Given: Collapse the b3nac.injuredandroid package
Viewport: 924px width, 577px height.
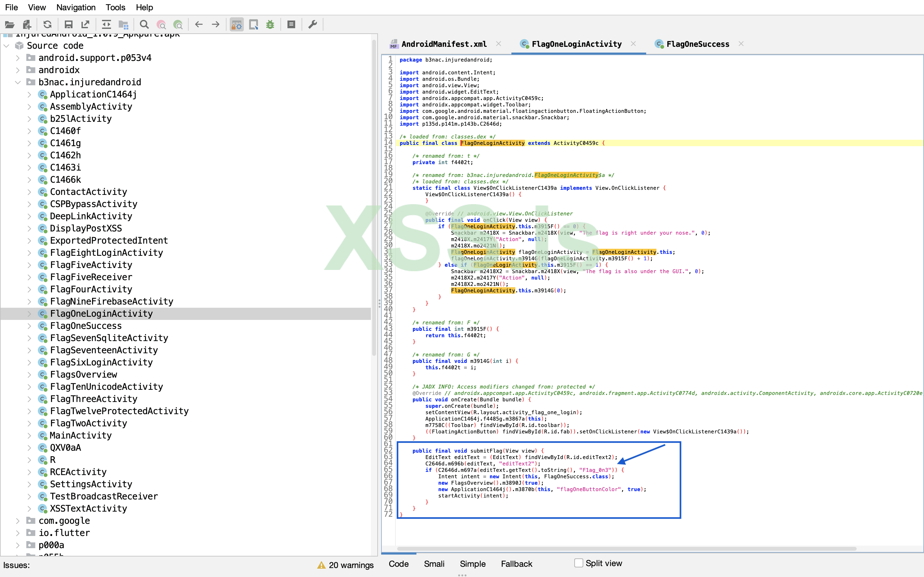Looking at the screenshot, I should click(x=18, y=82).
